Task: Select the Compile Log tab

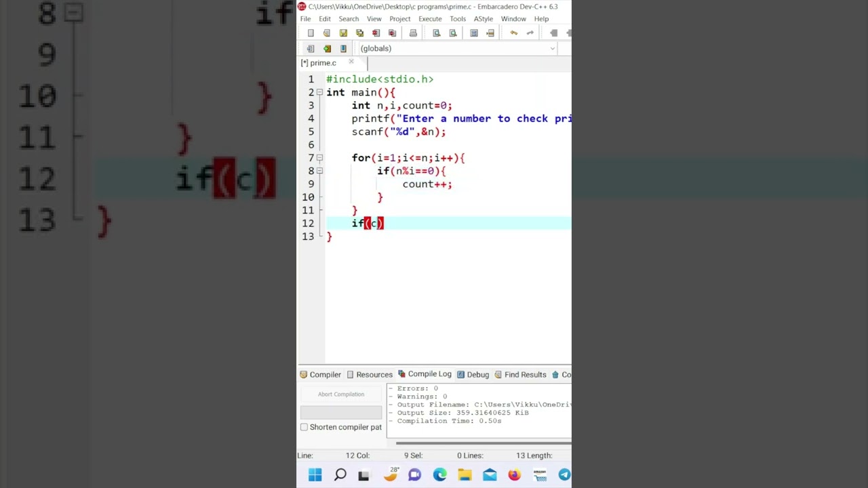Action: [x=425, y=374]
